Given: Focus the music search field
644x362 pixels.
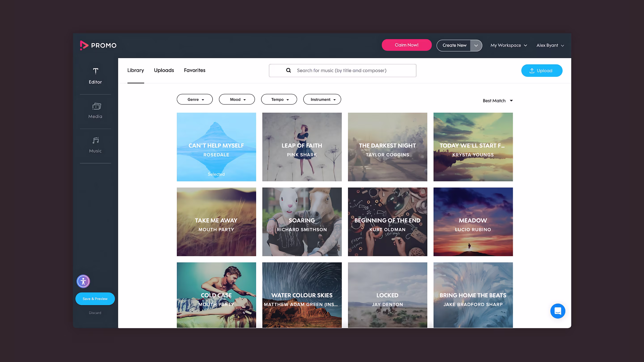Looking at the screenshot, I should coord(343,70).
